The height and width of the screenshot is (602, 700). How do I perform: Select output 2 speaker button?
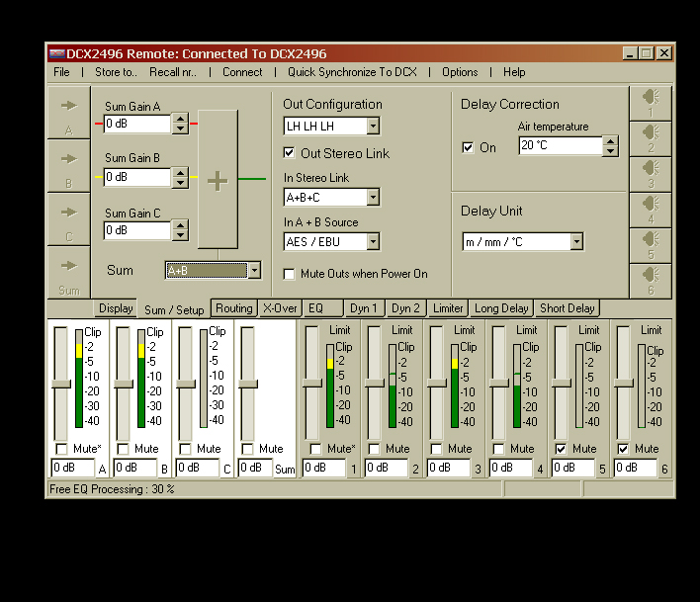tap(651, 138)
